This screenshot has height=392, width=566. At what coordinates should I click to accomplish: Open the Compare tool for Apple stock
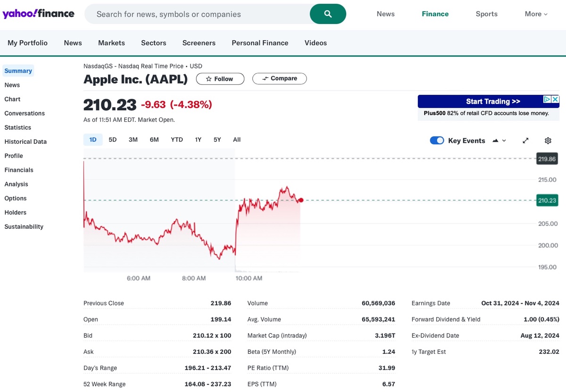[279, 79]
